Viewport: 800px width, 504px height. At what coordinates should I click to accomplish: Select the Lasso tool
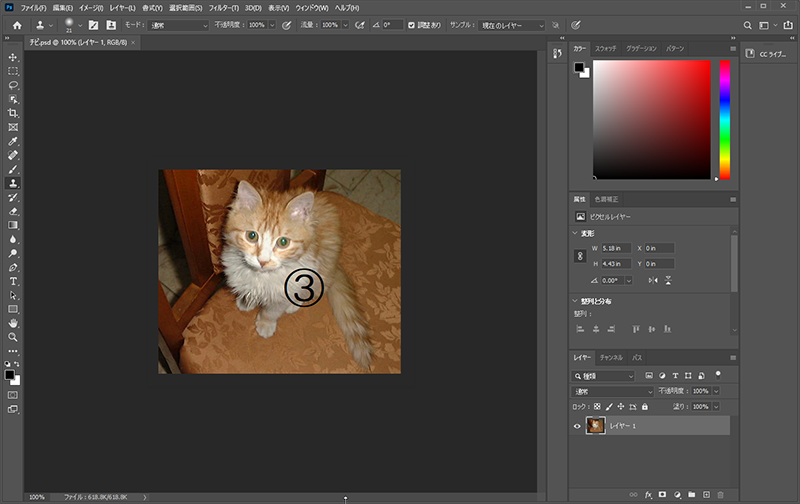click(13, 86)
